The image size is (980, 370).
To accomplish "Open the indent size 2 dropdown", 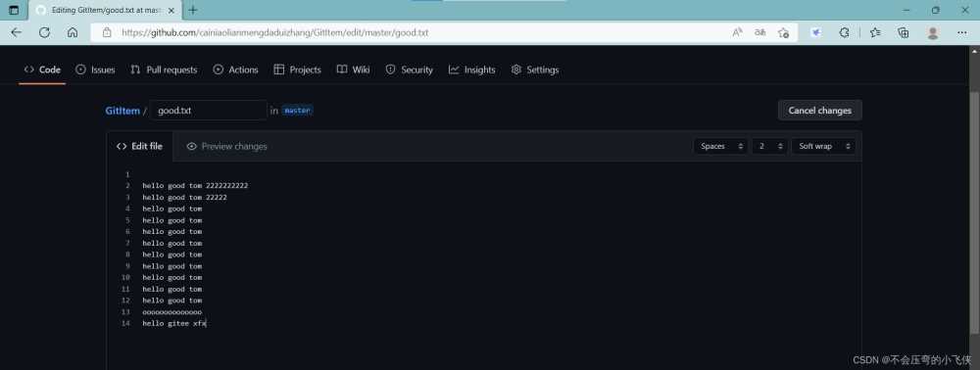I will coord(769,146).
